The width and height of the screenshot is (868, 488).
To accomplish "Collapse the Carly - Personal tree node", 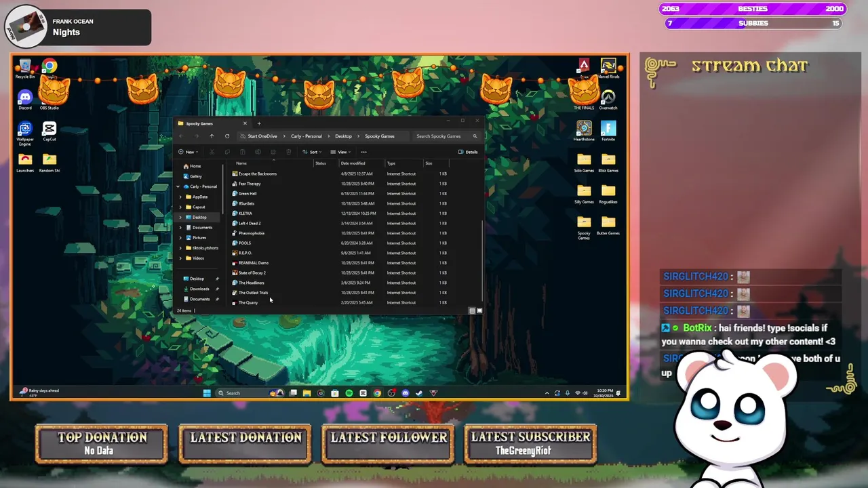I will [178, 186].
